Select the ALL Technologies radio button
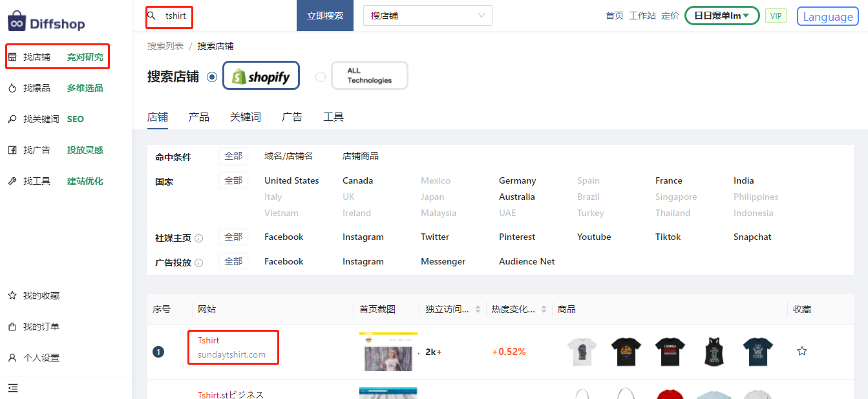Screen dimensions: 868x399 click(320, 77)
